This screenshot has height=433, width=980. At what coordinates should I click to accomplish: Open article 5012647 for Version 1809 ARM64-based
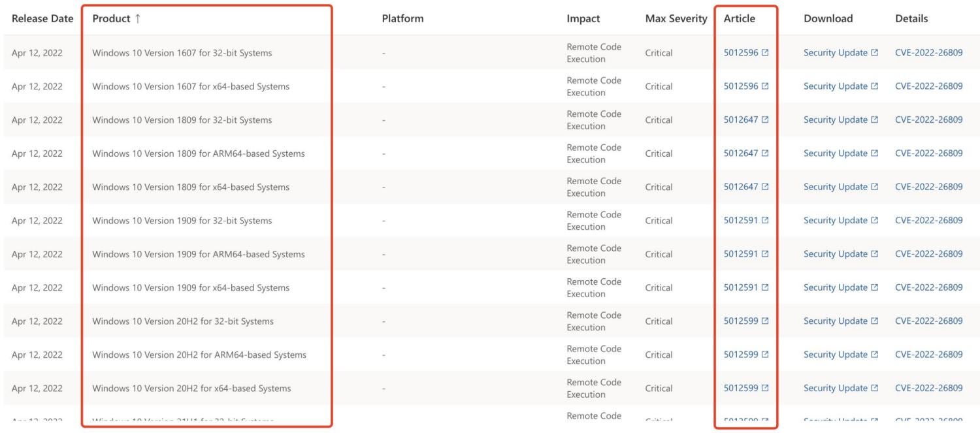point(746,153)
